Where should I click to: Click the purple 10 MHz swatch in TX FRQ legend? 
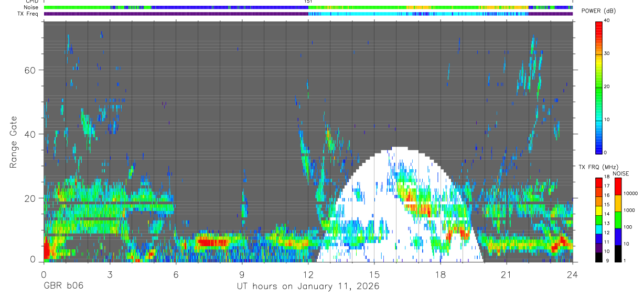[x=599, y=247]
